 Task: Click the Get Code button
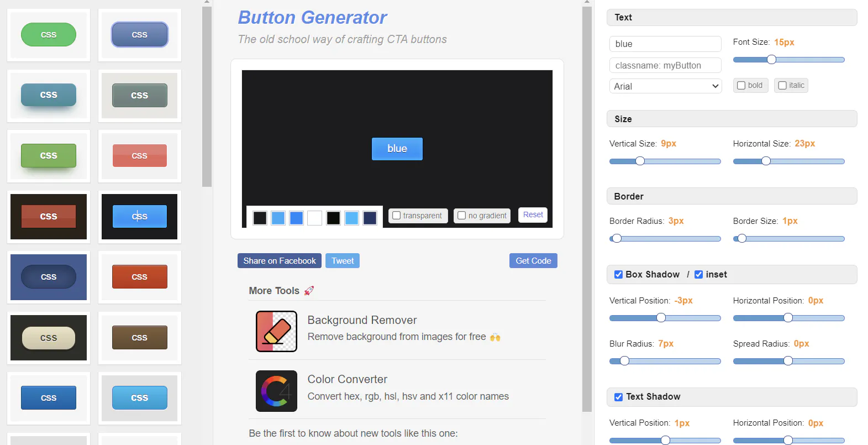533,261
